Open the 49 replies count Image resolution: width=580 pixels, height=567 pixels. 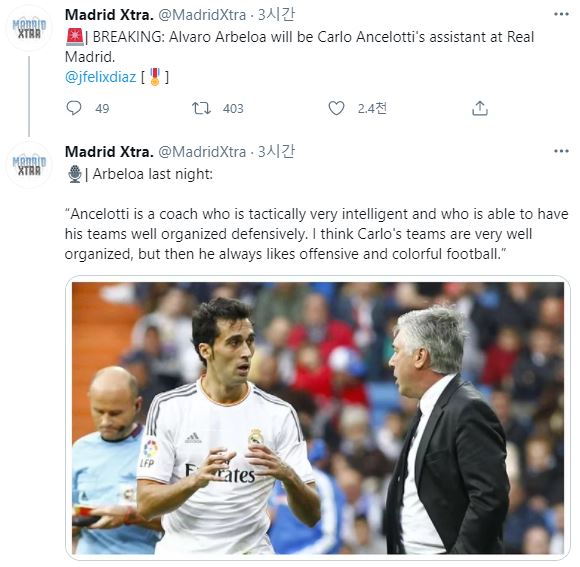102,109
